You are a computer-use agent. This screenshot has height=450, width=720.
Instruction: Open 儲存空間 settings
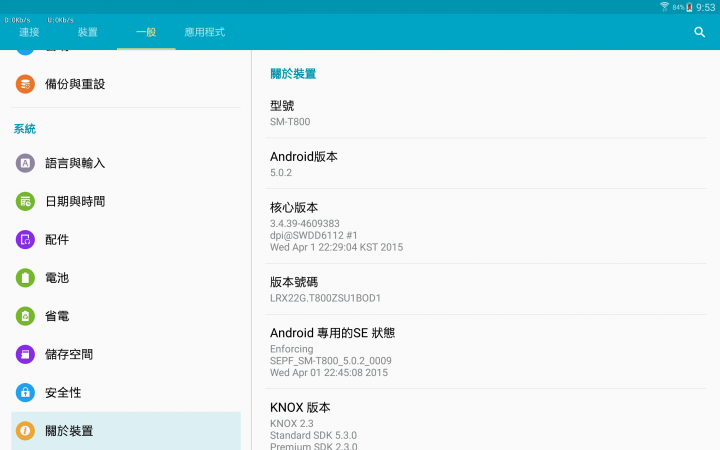(x=126, y=354)
